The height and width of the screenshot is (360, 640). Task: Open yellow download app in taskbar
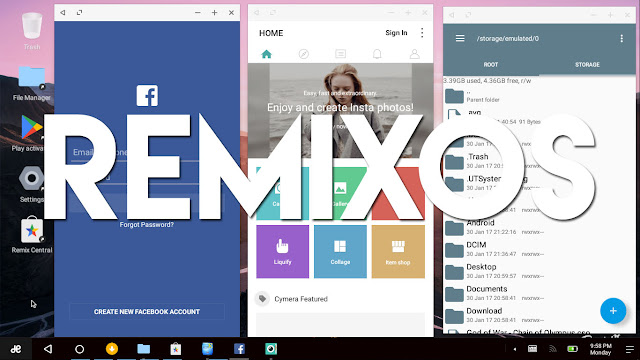111,349
